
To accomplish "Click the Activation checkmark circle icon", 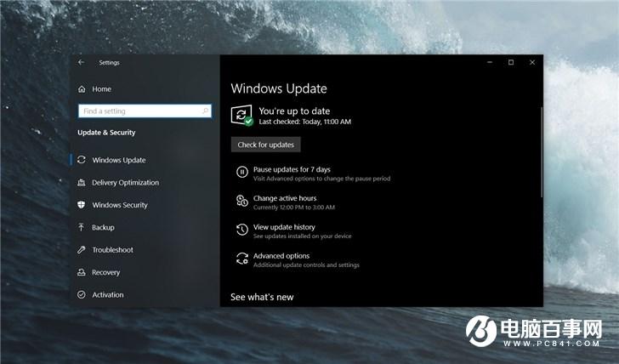I will (82, 294).
